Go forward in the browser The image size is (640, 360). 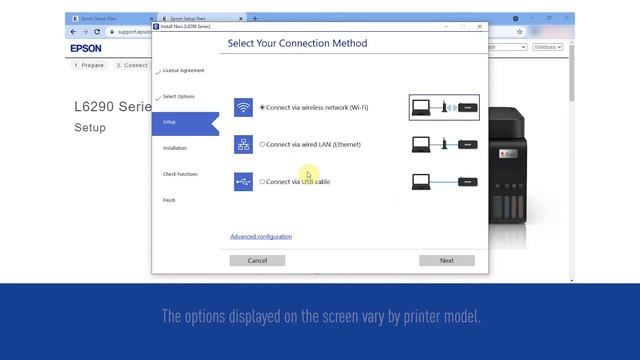pos(85,32)
